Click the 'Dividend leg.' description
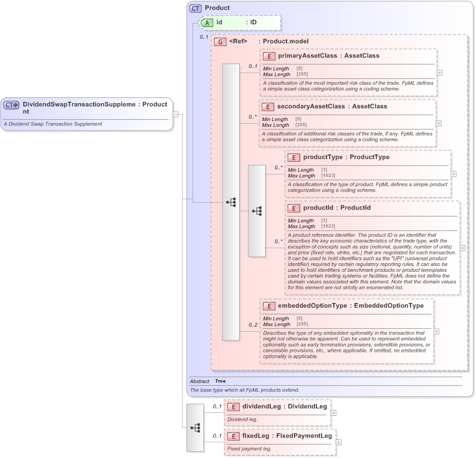This screenshot has height=459, width=476. point(242,420)
